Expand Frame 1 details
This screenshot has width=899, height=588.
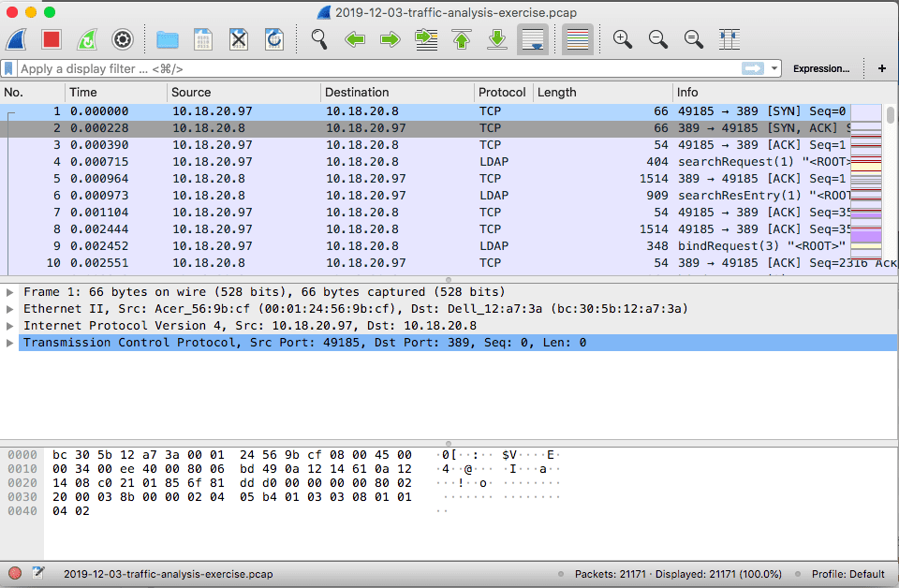9,292
